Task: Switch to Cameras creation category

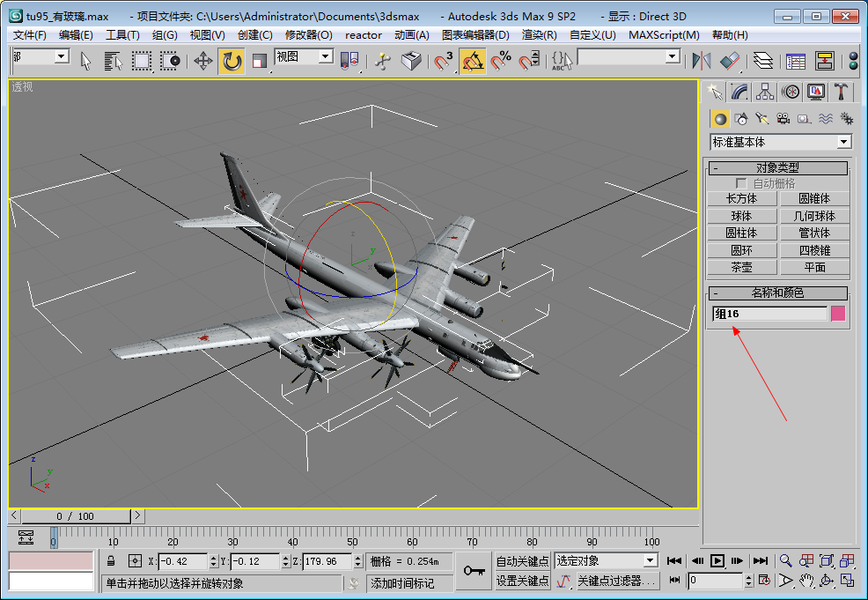Action: [783, 119]
